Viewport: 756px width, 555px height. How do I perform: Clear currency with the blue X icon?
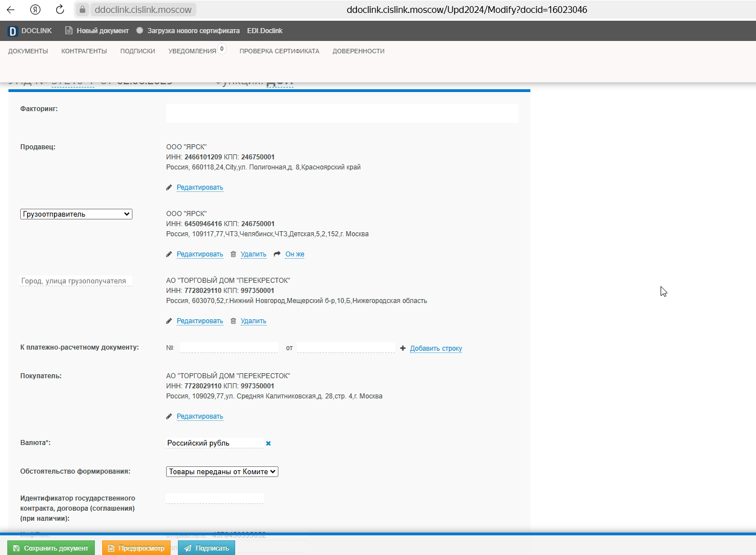(268, 443)
